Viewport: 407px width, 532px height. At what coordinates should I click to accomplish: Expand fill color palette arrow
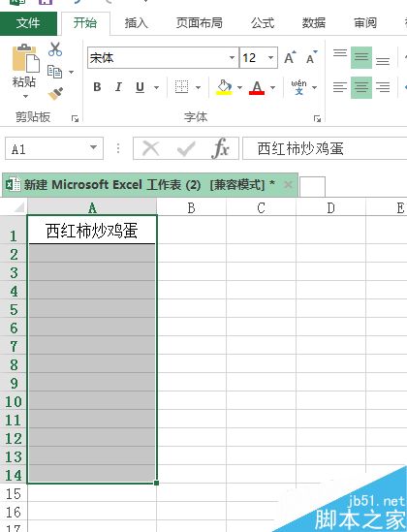(x=239, y=87)
